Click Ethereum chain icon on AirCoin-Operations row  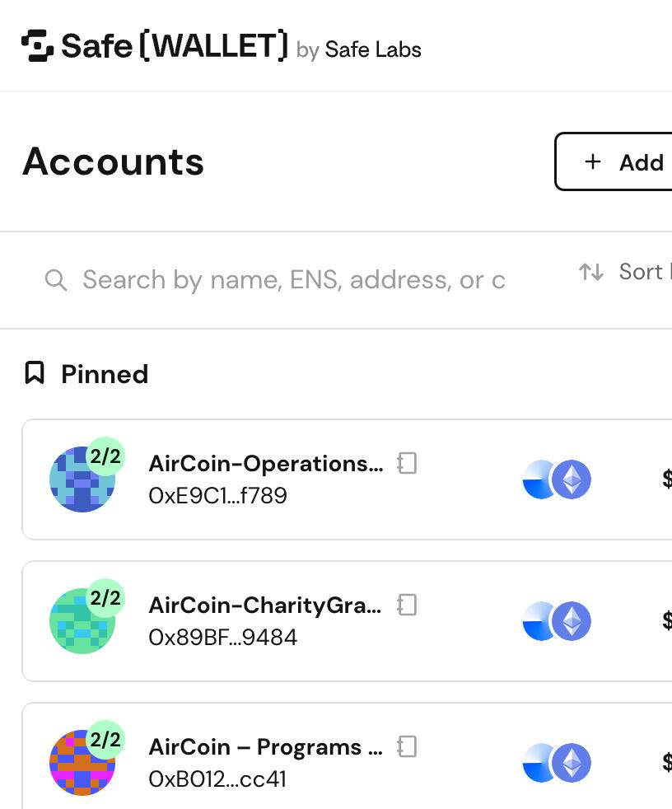571,479
